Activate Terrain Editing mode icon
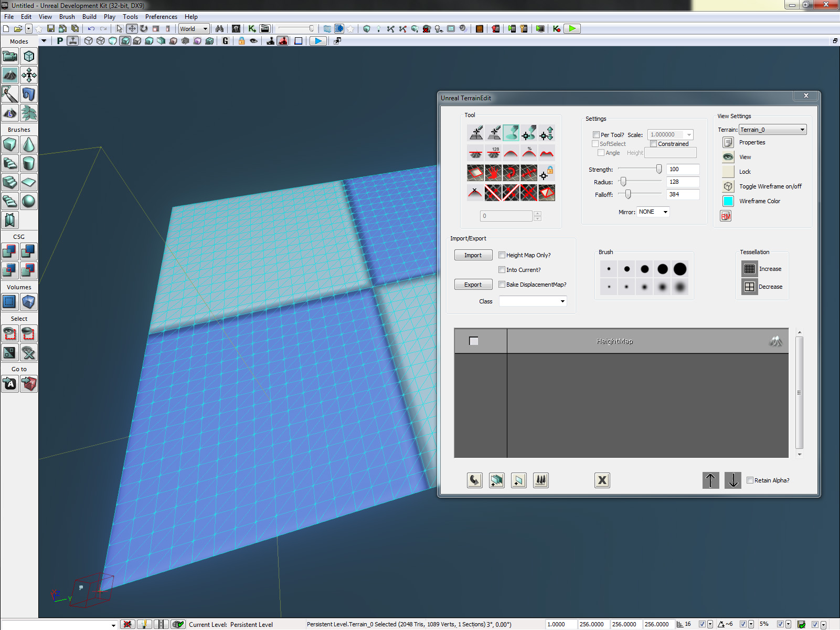 click(10, 75)
